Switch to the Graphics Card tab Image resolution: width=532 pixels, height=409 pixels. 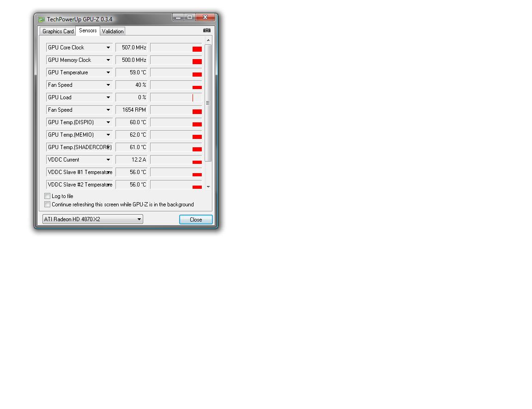tap(58, 31)
